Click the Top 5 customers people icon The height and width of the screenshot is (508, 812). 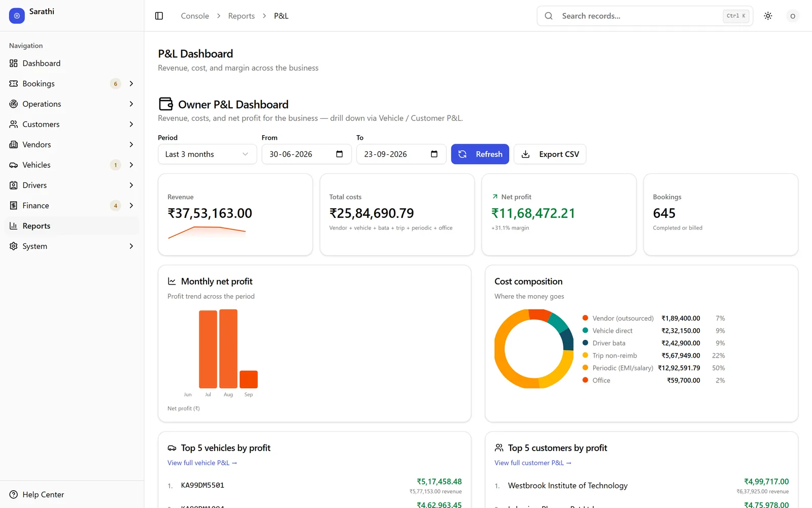499,448
